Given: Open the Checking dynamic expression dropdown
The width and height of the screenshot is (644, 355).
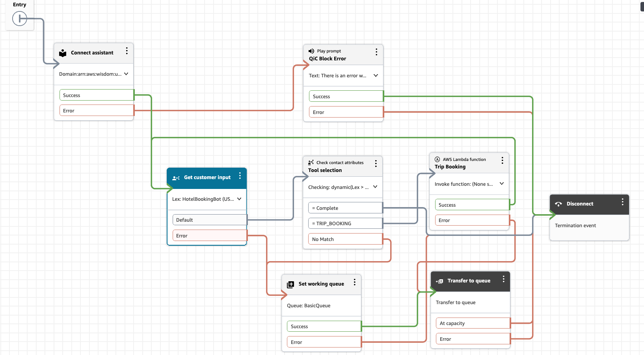Looking at the screenshot, I should [376, 187].
